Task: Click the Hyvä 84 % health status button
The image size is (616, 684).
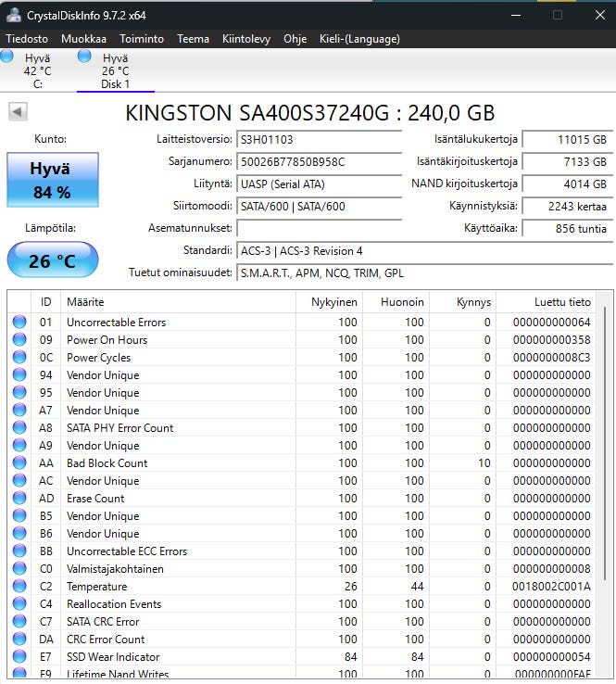Action: pyautogui.click(x=53, y=180)
